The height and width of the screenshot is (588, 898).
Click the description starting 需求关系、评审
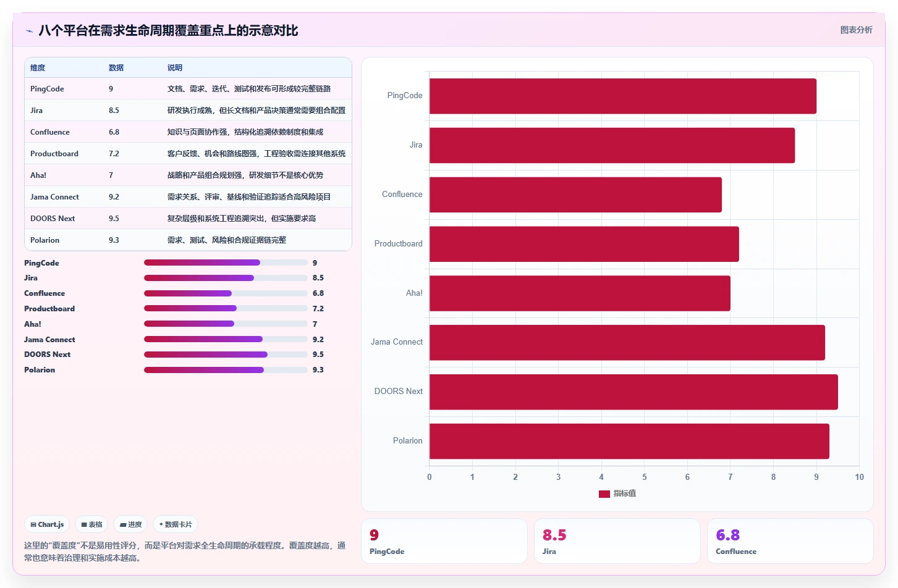[249, 197]
